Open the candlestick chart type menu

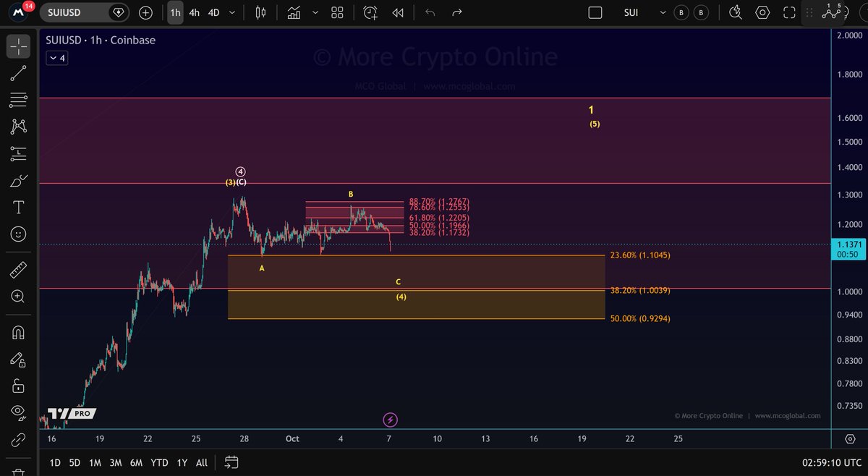pyautogui.click(x=261, y=12)
